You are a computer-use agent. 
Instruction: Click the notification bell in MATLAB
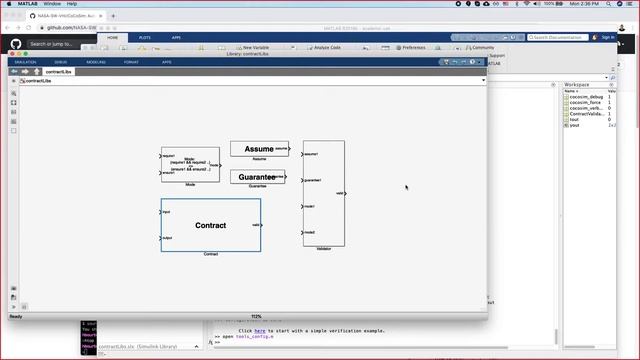pos(594,38)
